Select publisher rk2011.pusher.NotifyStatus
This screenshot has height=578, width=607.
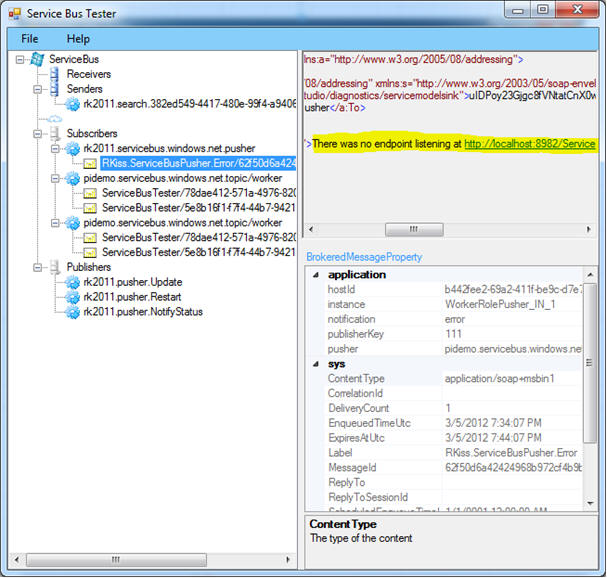[x=143, y=312]
